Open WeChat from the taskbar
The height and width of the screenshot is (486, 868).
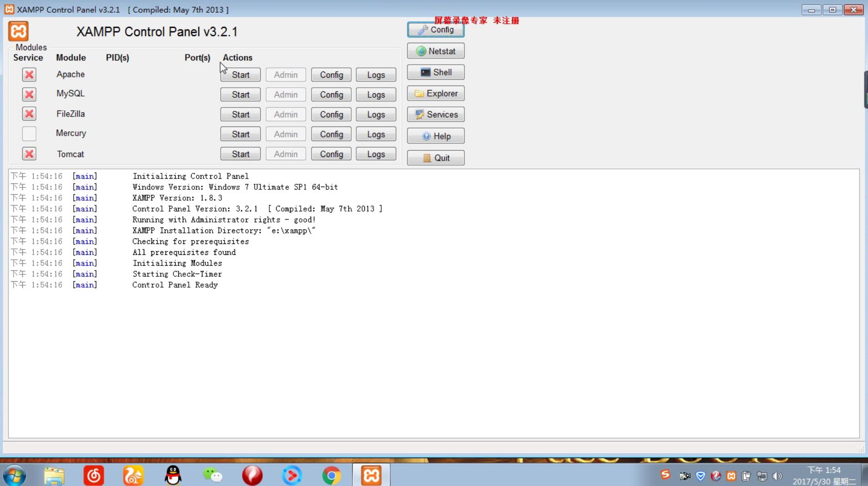click(212, 476)
